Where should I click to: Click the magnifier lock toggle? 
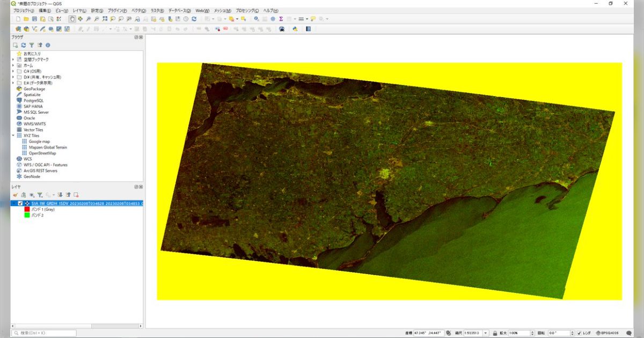(x=495, y=333)
